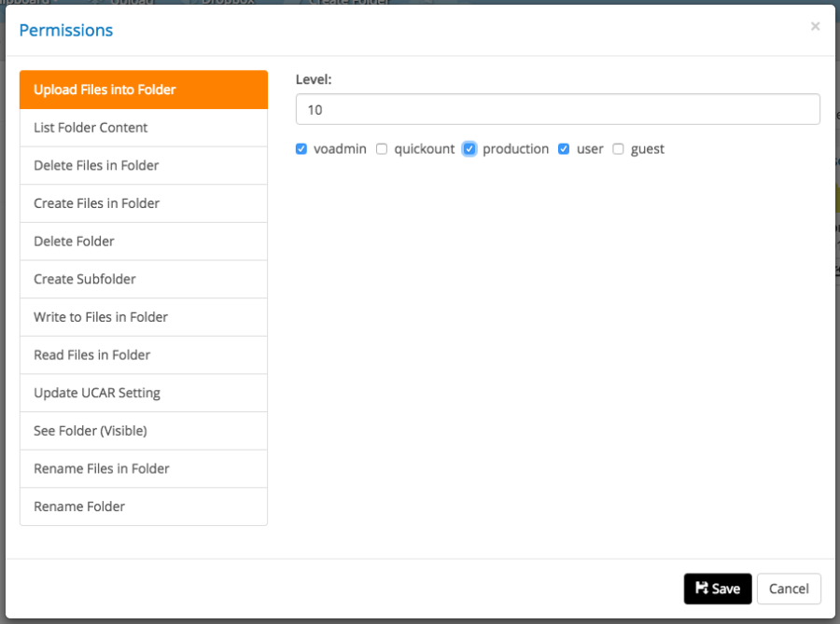This screenshot has width=840, height=624.
Task: Click the Level input field
Action: click(557, 109)
